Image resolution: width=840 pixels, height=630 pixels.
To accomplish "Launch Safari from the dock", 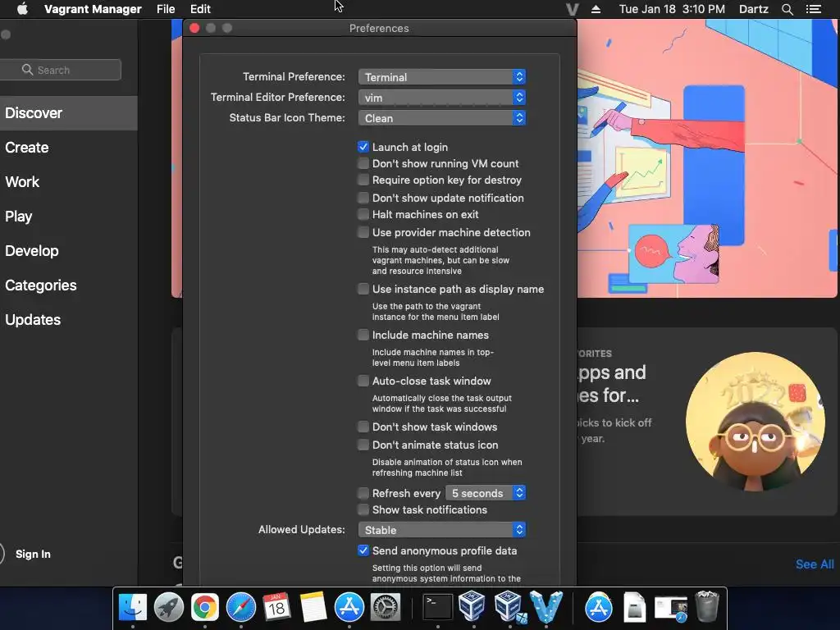I will [x=241, y=607].
